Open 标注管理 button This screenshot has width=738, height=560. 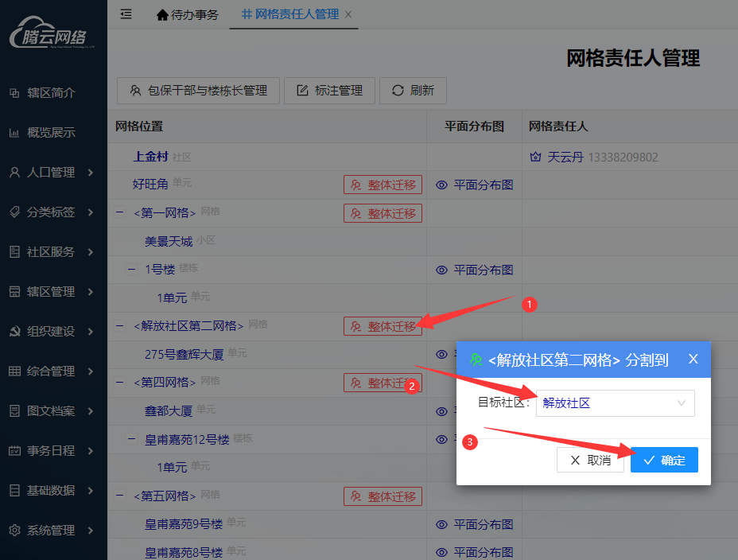coord(329,91)
